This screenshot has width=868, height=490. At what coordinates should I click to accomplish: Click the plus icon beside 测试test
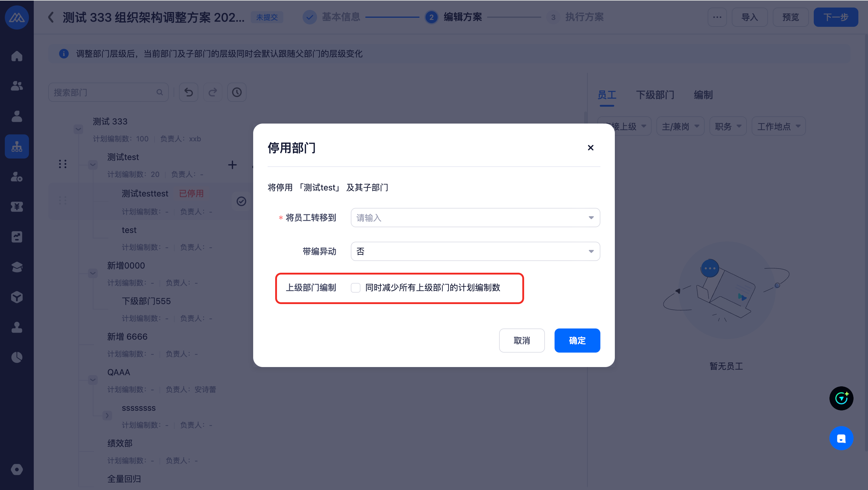[x=232, y=165]
